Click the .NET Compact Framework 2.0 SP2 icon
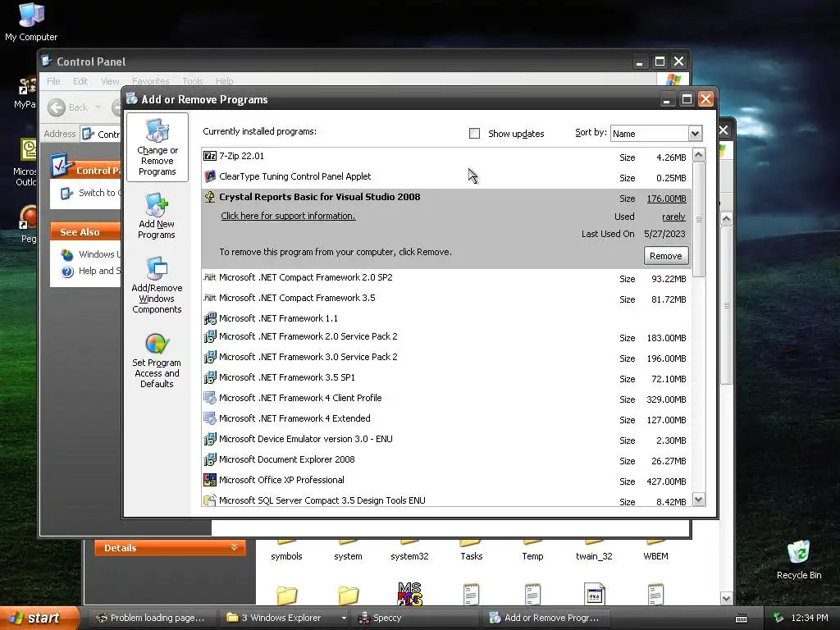The height and width of the screenshot is (630, 840). 209,277
